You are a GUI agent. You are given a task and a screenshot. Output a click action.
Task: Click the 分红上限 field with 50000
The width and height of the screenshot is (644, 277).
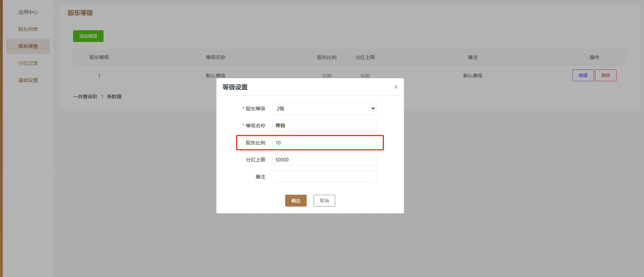324,160
